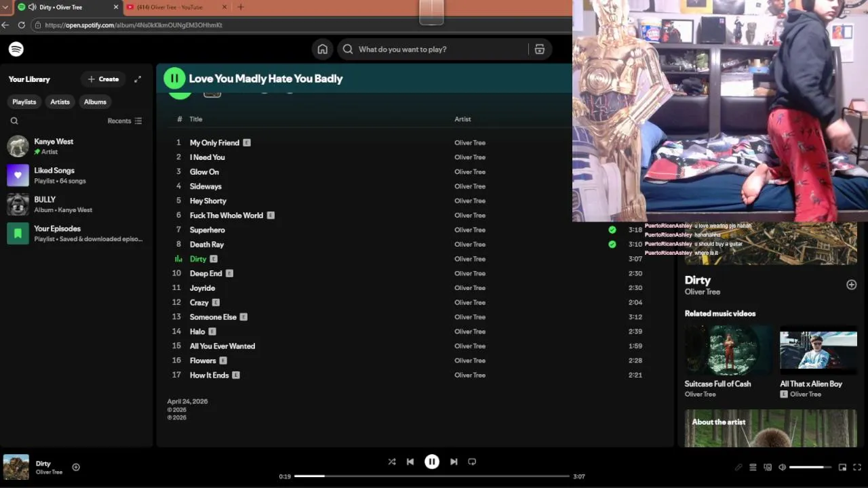Filter library by Albums
868x488 pixels.
[95, 102]
